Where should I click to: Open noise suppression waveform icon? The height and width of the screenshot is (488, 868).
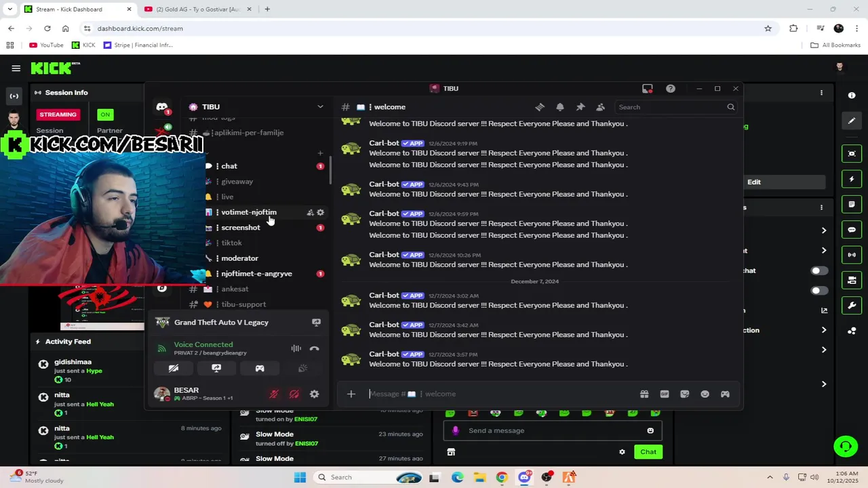tap(296, 348)
